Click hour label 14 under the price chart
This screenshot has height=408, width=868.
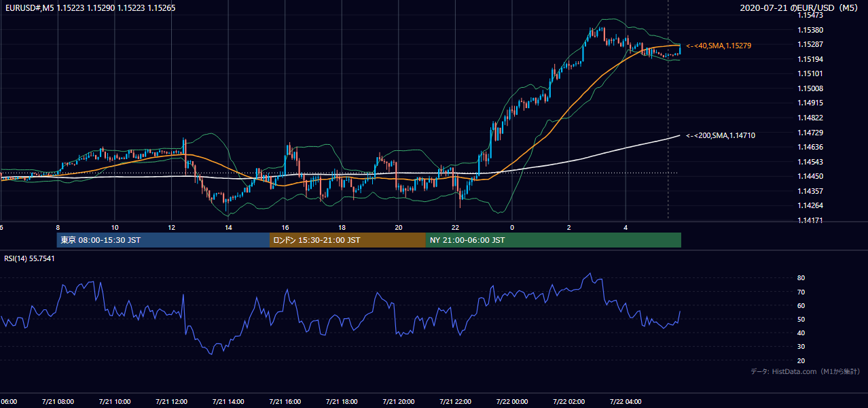tap(228, 228)
